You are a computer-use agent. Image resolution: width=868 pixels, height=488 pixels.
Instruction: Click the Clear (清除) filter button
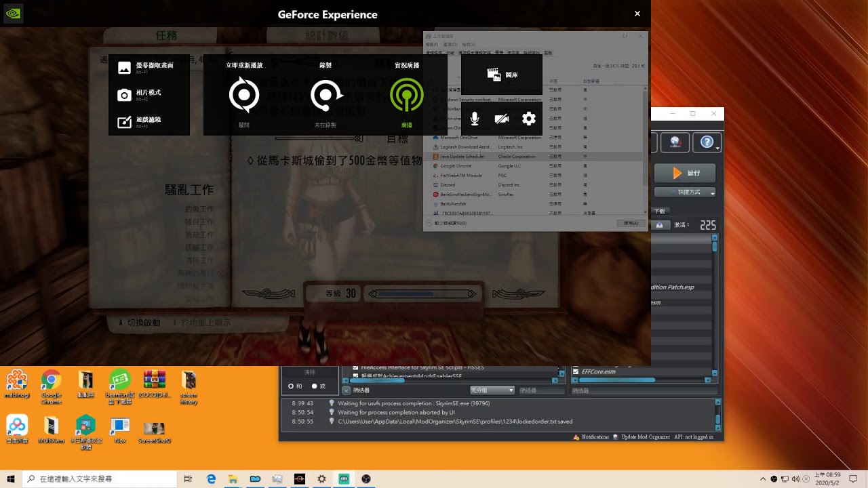pyautogui.click(x=309, y=372)
